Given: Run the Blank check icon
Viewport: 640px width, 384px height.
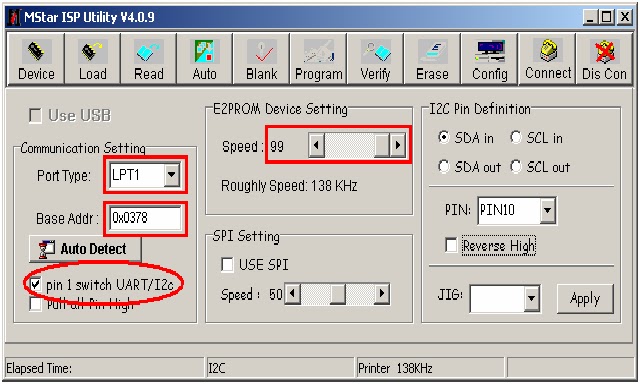Looking at the screenshot, I should click(262, 59).
